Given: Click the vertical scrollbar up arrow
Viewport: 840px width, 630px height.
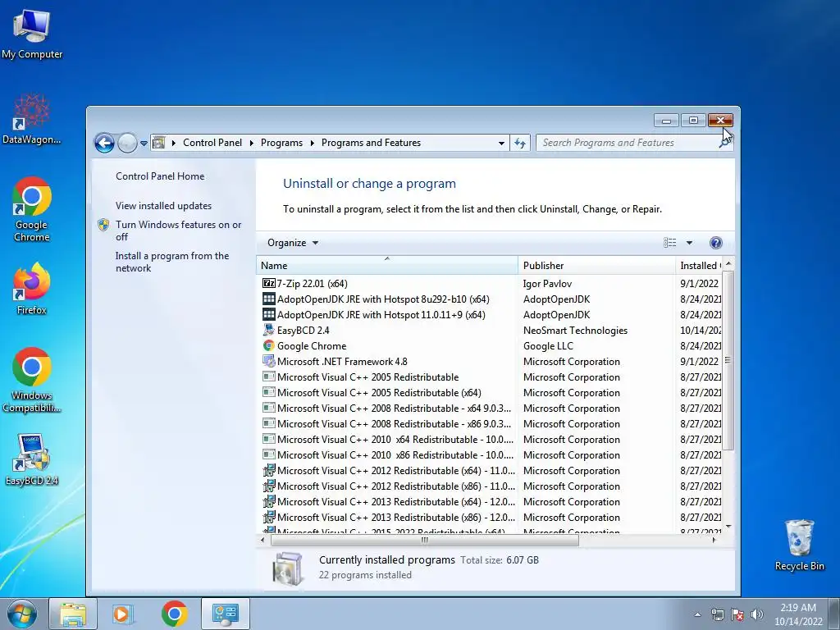Looking at the screenshot, I should point(728,265).
